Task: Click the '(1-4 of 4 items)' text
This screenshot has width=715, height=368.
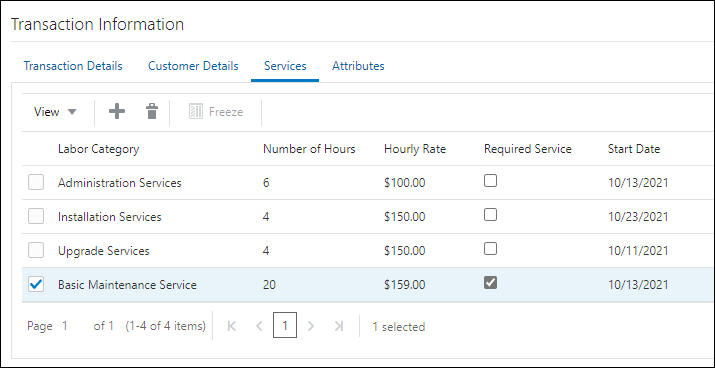Action: click(166, 326)
